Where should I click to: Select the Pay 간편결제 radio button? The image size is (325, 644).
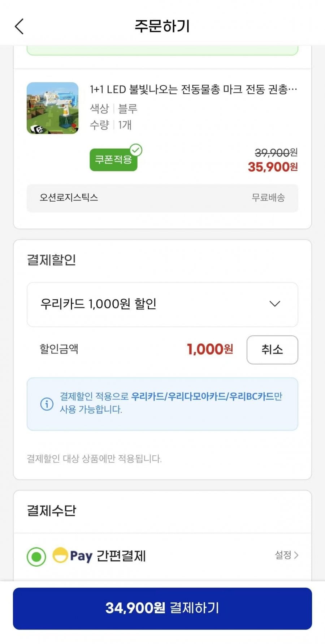tap(36, 557)
